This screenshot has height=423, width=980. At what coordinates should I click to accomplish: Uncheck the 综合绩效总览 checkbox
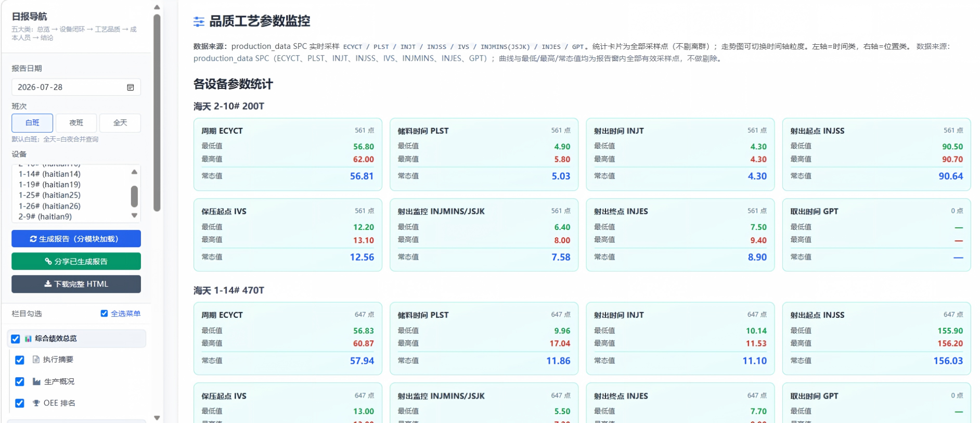tap(16, 339)
